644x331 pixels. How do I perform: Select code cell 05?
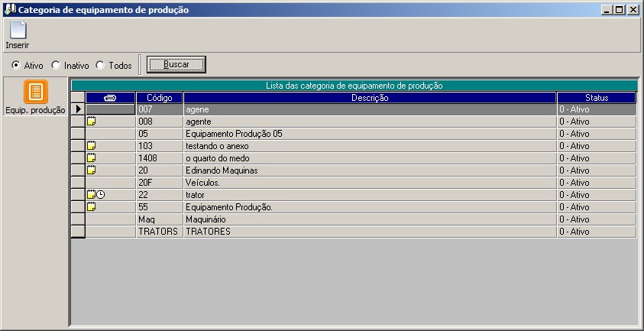[x=160, y=134]
